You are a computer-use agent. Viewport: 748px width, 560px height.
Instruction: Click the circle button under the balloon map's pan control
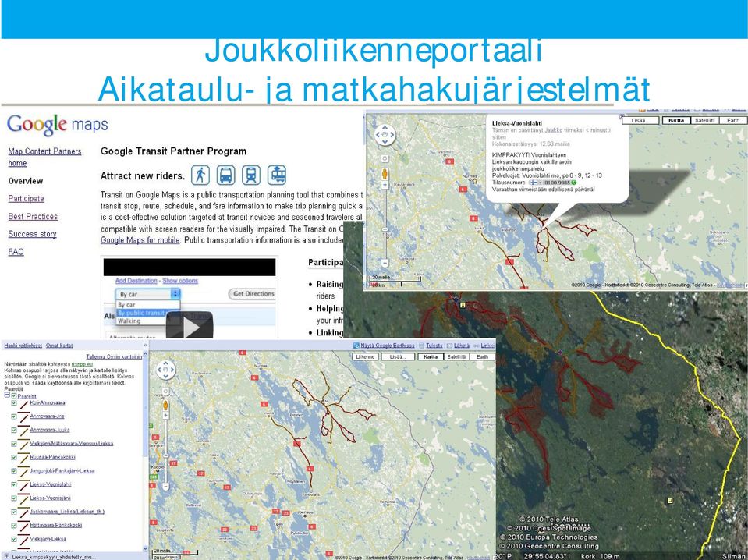(385, 158)
